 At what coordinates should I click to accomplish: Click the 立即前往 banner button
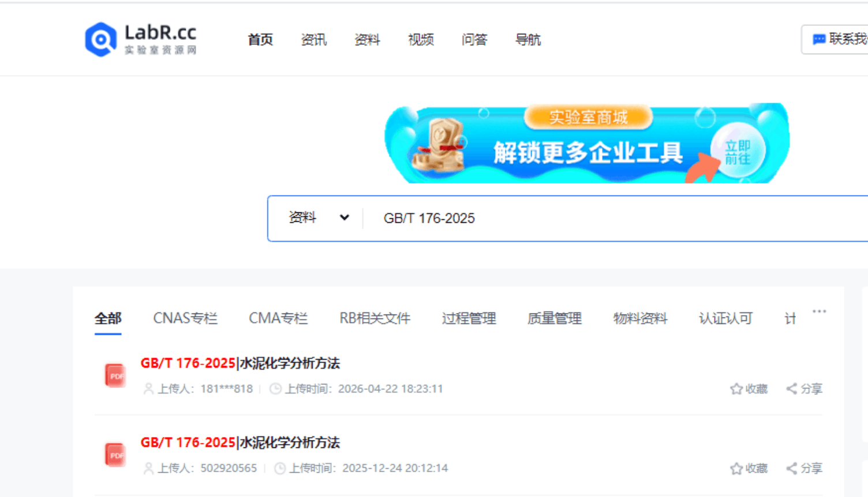click(x=738, y=152)
